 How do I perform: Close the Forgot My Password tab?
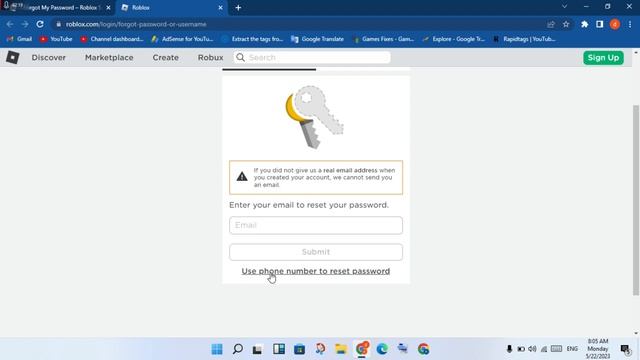(x=108, y=7)
